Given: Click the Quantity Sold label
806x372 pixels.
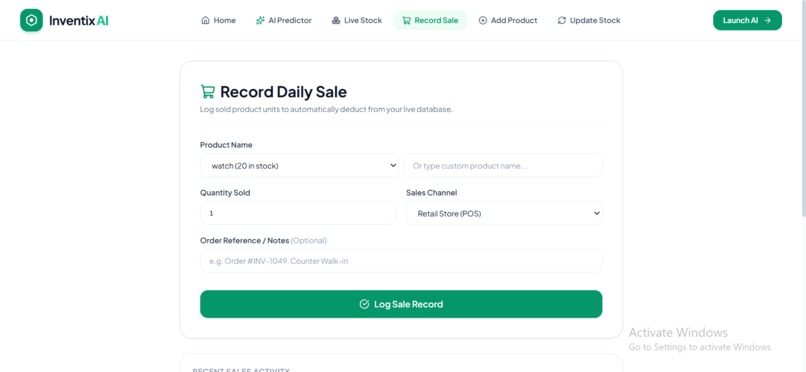Looking at the screenshot, I should click(225, 193).
